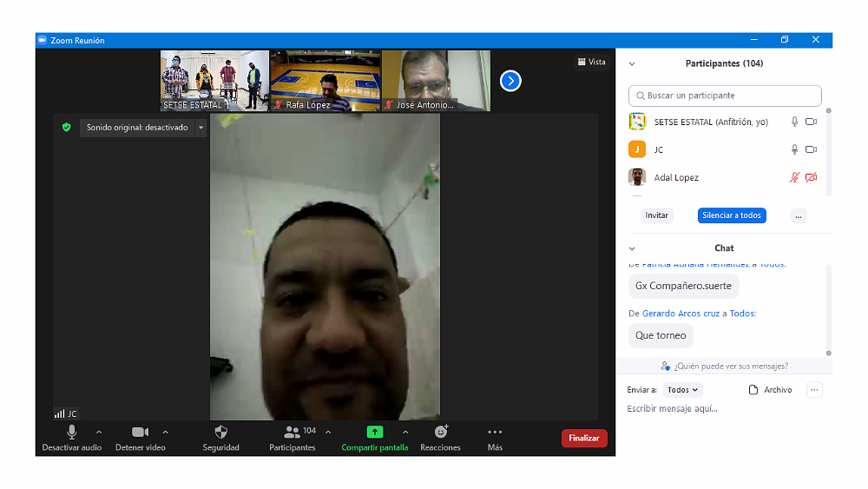Click the Buscar un participante search field
The image size is (868, 489).
click(x=725, y=96)
